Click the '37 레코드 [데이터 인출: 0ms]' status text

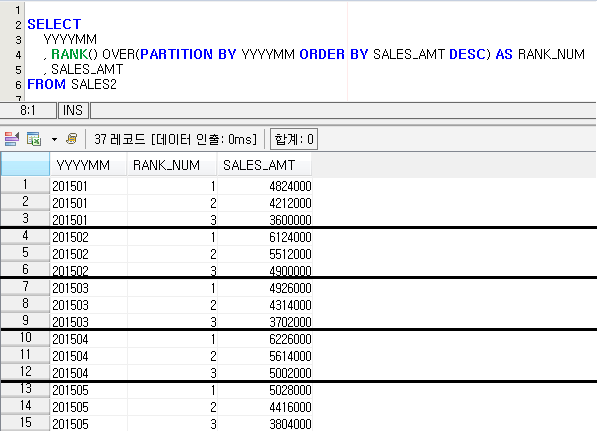click(175, 139)
